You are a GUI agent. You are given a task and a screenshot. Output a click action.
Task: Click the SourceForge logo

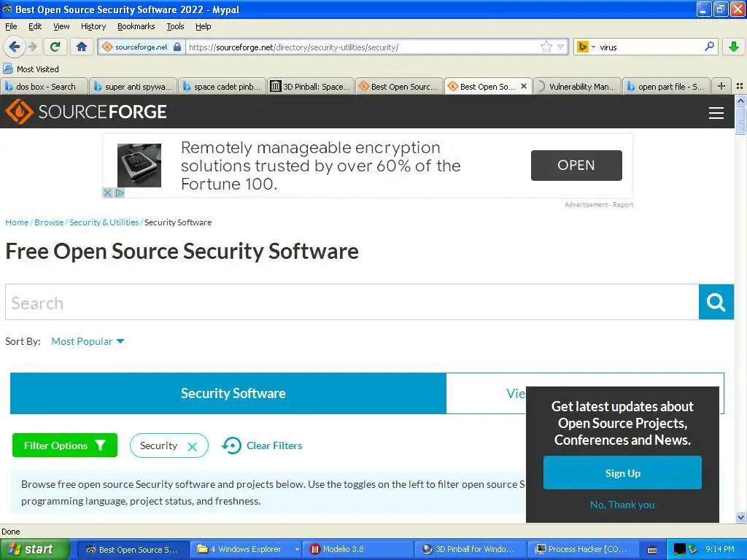[86, 112]
